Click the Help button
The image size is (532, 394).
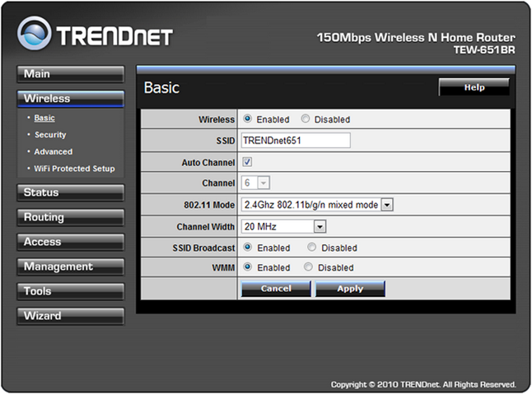point(474,87)
